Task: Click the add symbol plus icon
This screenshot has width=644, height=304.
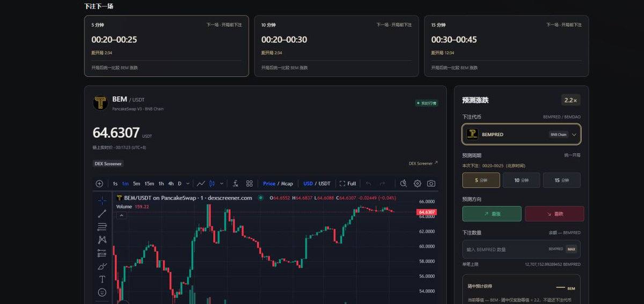Action: (x=99, y=183)
